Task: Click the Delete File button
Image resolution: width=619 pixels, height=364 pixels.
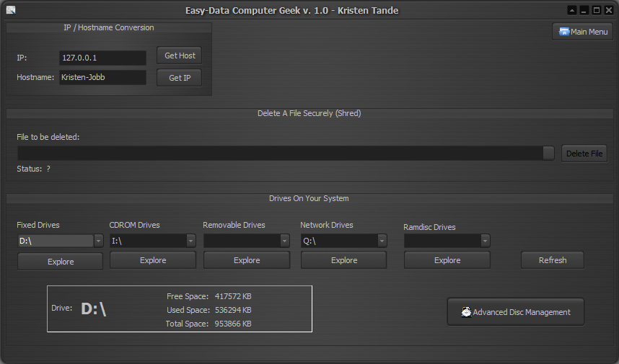Action: point(584,154)
